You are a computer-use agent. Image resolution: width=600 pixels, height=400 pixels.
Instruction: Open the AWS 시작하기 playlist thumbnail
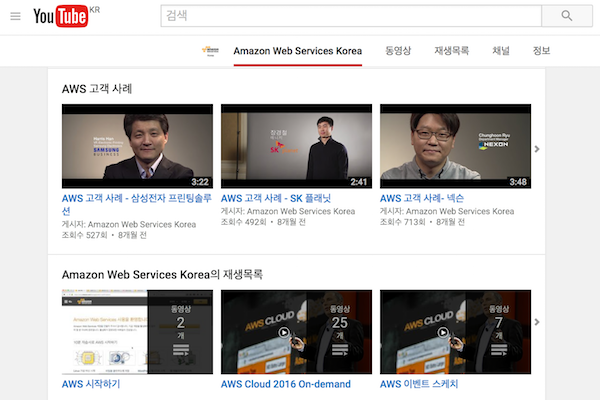point(137,332)
